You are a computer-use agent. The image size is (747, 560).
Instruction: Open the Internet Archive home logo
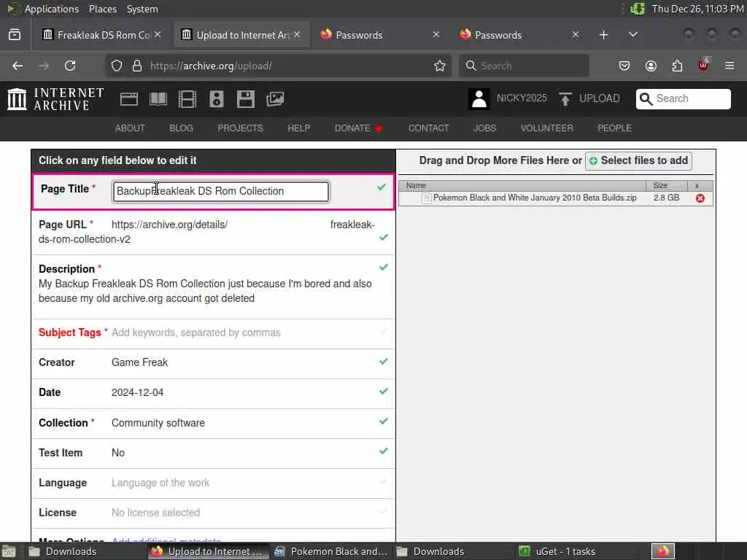[x=55, y=99]
